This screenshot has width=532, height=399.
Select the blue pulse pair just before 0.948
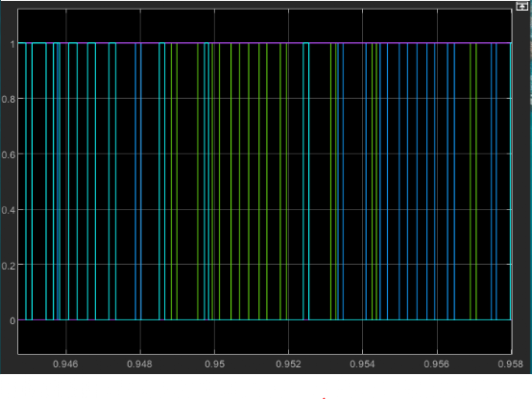138,181
